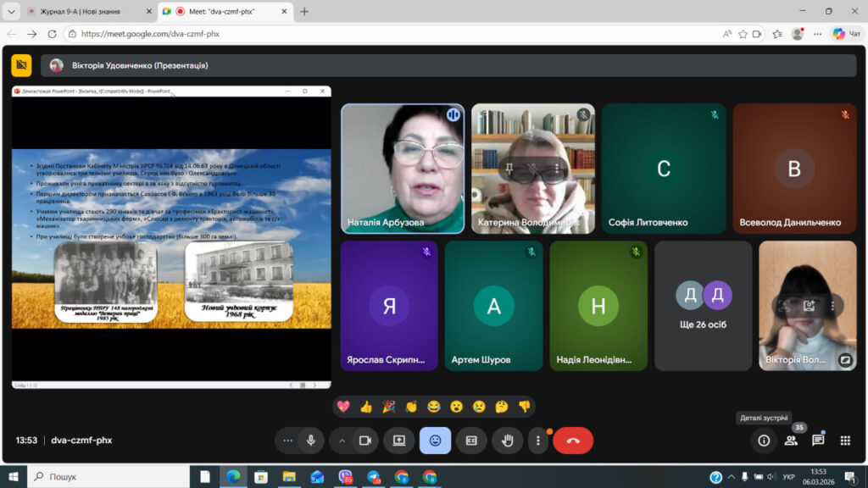Open the activities grid icon
The height and width of the screenshot is (488, 868).
click(845, 441)
